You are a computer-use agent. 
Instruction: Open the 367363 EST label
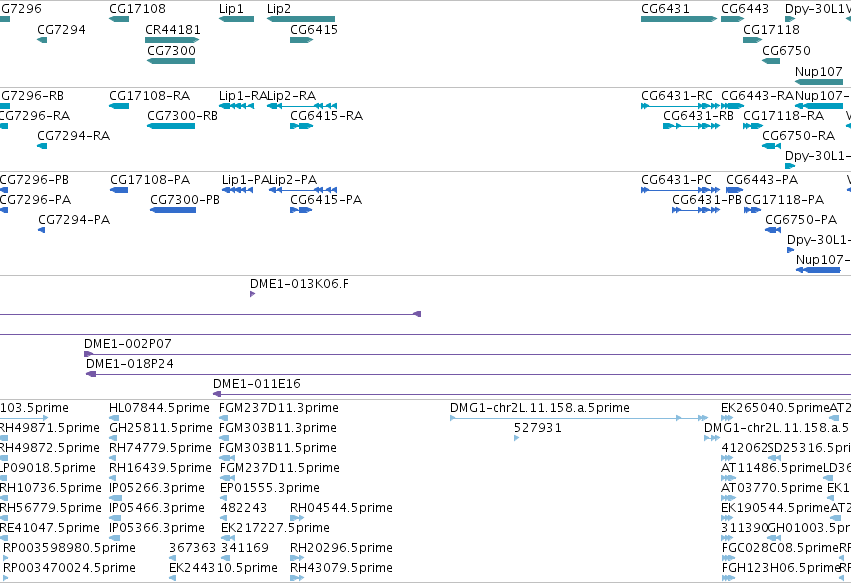coord(193,548)
